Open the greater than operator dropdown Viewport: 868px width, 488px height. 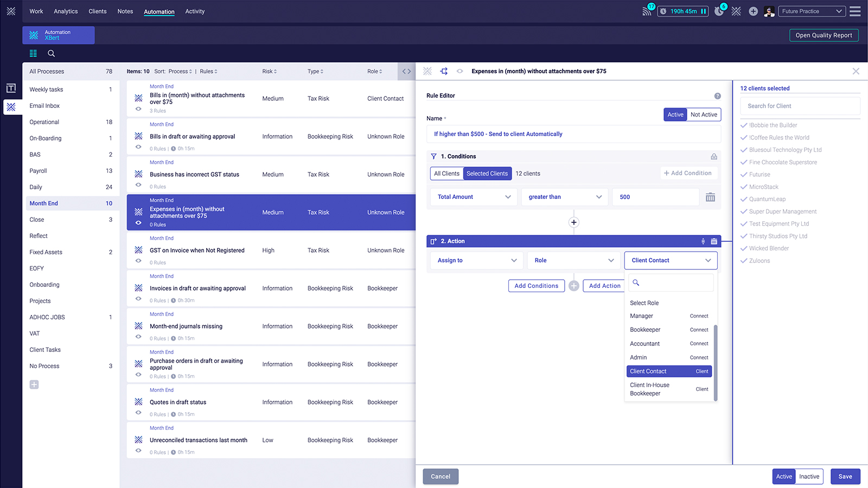pos(565,197)
